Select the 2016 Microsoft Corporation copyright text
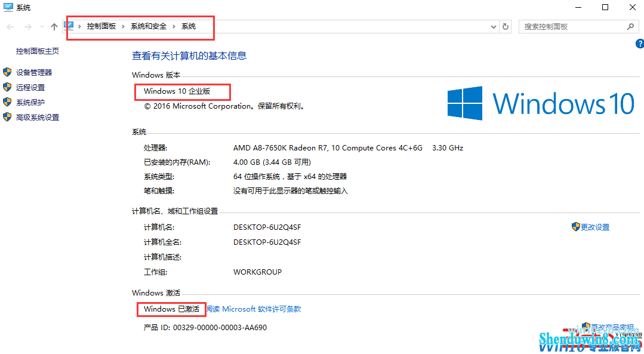This screenshot has height=354, width=644. pyautogui.click(x=224, y=106)
